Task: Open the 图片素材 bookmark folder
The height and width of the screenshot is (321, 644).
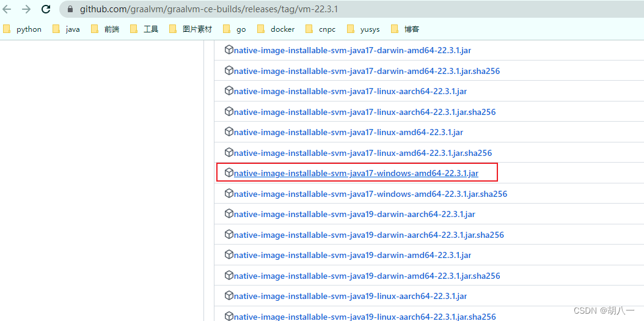Action: pyautogui.click(x=191, y=29)
